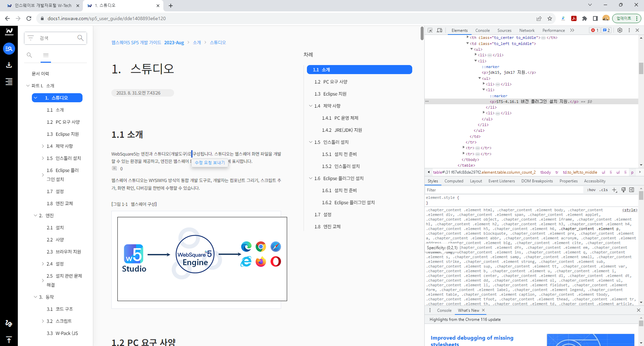Click the Adobe Acrobat extension icon
The height and width of the screenshot is (346, 644).
coord(574,18)
